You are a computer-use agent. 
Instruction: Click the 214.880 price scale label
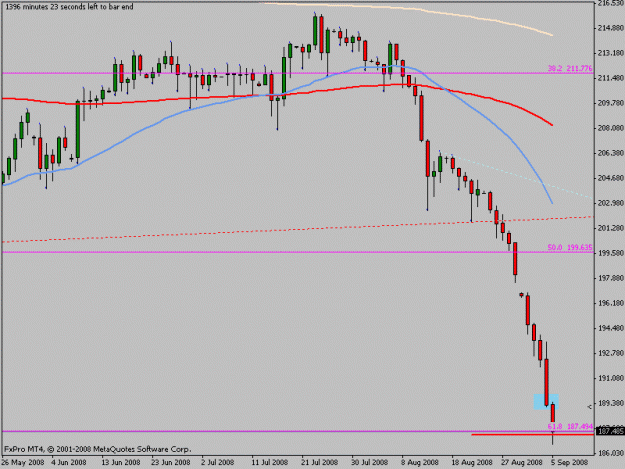[x=611, y=28]
